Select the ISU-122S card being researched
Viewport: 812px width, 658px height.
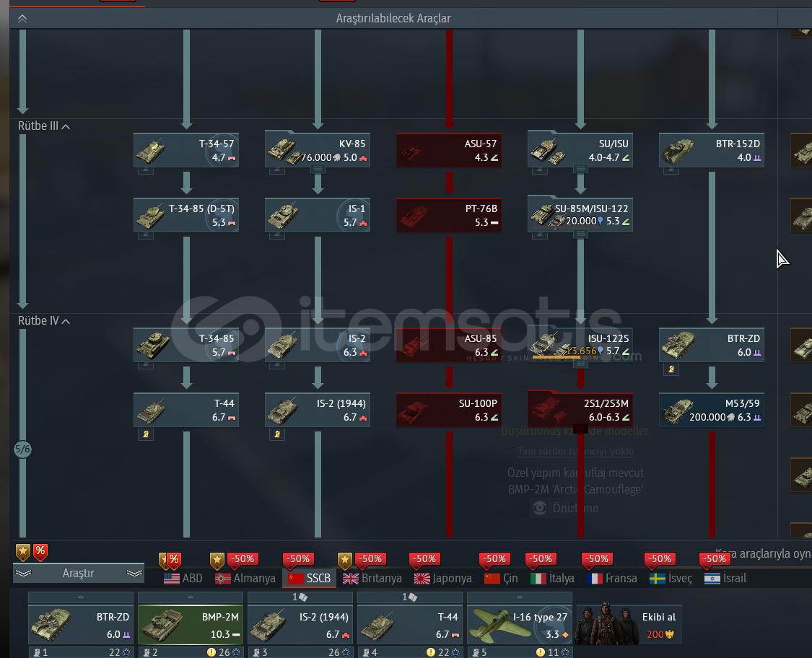pos(580,345)
